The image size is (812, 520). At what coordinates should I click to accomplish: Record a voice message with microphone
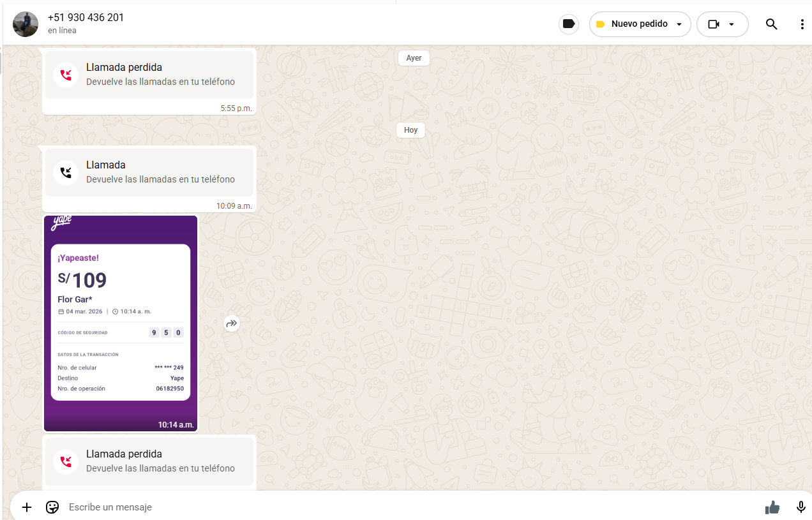tap(801, 507)
